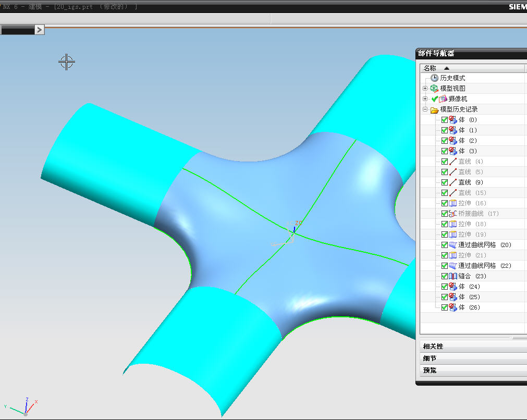This screenshot has height=420, width=527.
Task: Toggle the checkbox for 拉伸 (16)
Action: [x=444, y=203]
